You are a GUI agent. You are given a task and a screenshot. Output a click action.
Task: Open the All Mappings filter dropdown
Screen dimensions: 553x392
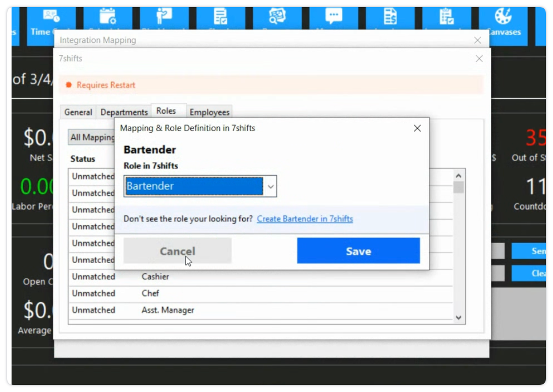point(92,137)
